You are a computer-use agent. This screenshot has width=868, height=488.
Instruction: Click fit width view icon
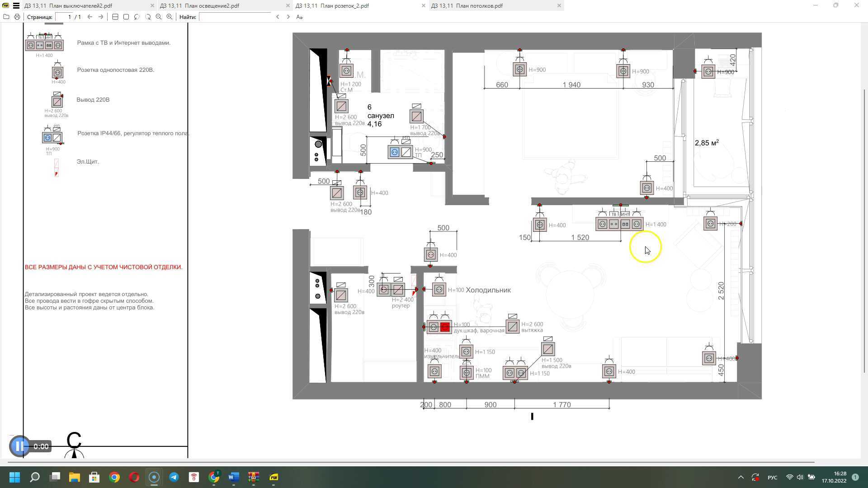click(115, 17)
